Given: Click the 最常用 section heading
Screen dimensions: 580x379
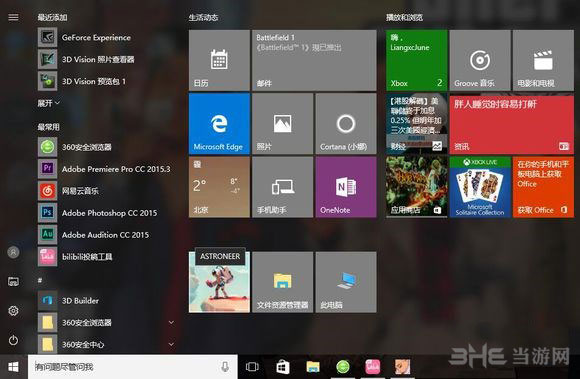Looking at the screenshot, I should point(48,127).
